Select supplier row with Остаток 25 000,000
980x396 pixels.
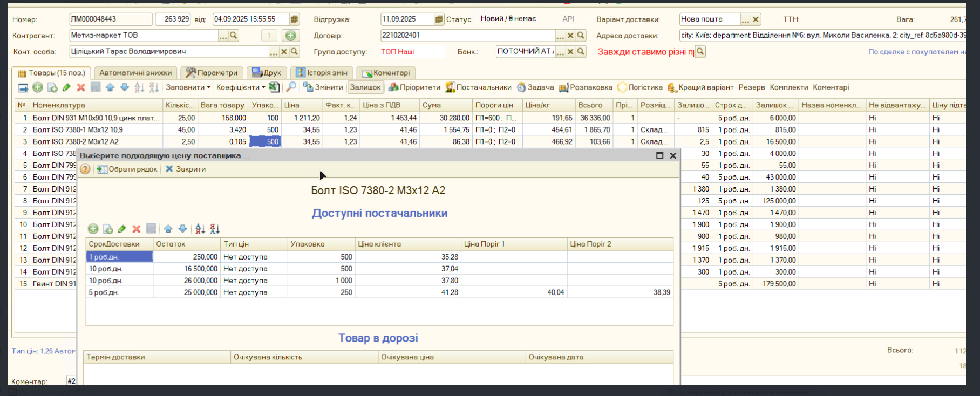coord(379,292)
